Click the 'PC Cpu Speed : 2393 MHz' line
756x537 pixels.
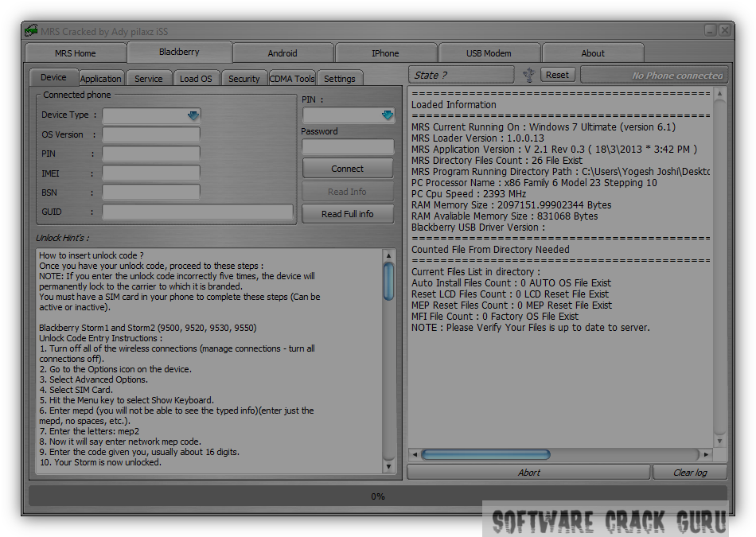click(469, 194)
